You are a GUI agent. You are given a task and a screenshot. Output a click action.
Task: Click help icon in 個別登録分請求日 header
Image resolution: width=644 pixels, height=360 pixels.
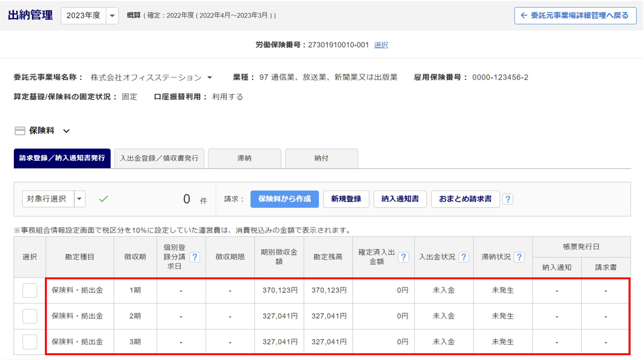[194, 257]
